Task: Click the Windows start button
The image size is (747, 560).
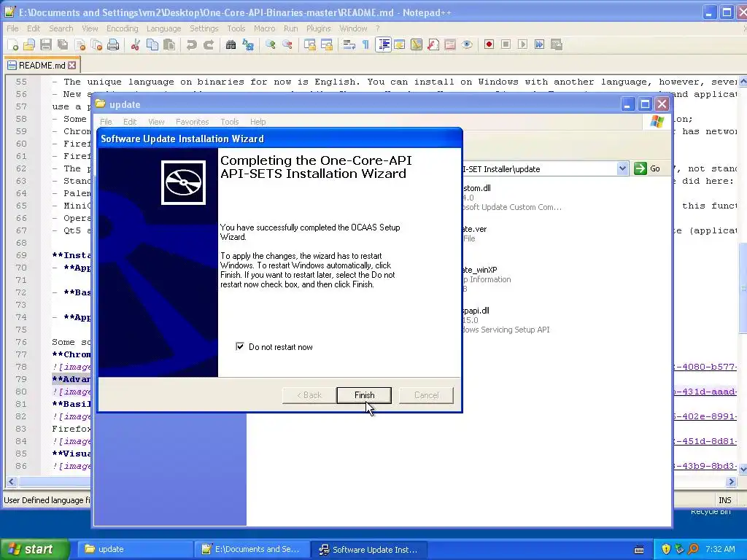Action: tap(34, 549)
